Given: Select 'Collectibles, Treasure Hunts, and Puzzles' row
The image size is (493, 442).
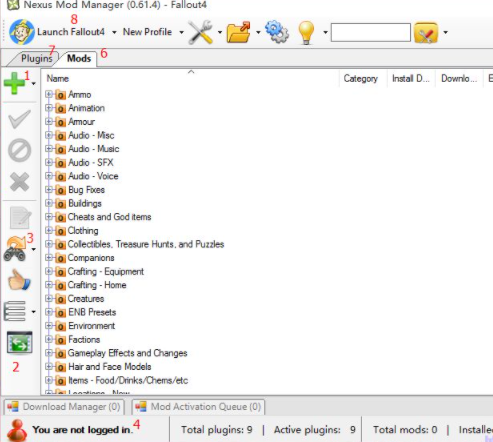Looking at the screenshot, I should click(x=146, y=244).
